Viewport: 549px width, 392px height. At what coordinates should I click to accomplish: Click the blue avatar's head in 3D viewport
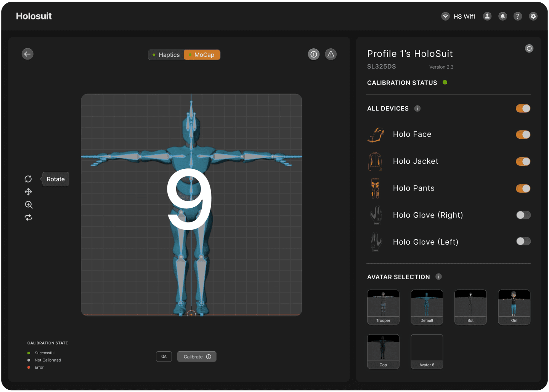191,130
